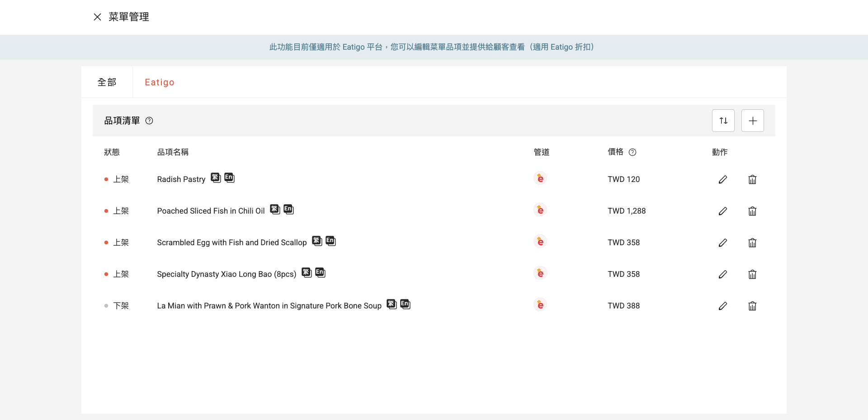Open help icon next to 品項清單

click(149, 121)
